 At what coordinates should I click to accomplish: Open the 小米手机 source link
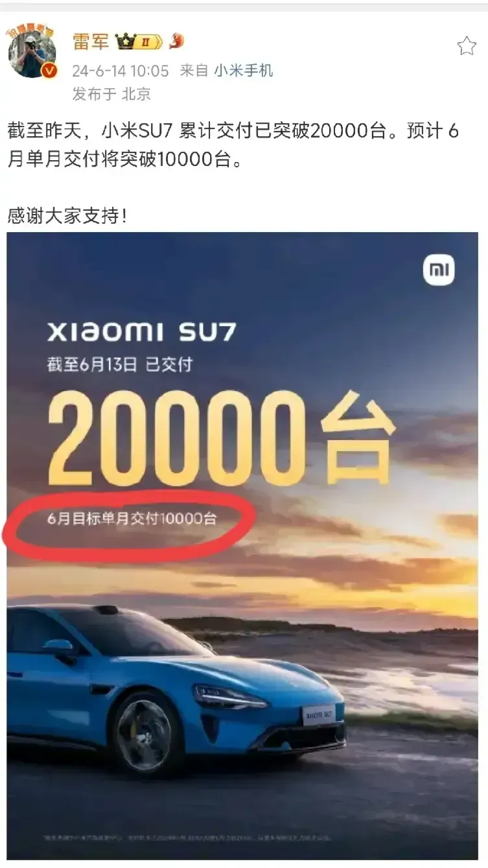point(244,70)
